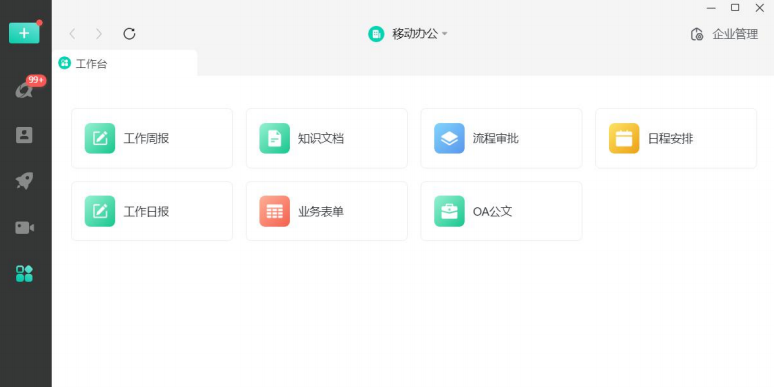
Task: Open the contacts icon in sidebar
Action: coord(24,135)
